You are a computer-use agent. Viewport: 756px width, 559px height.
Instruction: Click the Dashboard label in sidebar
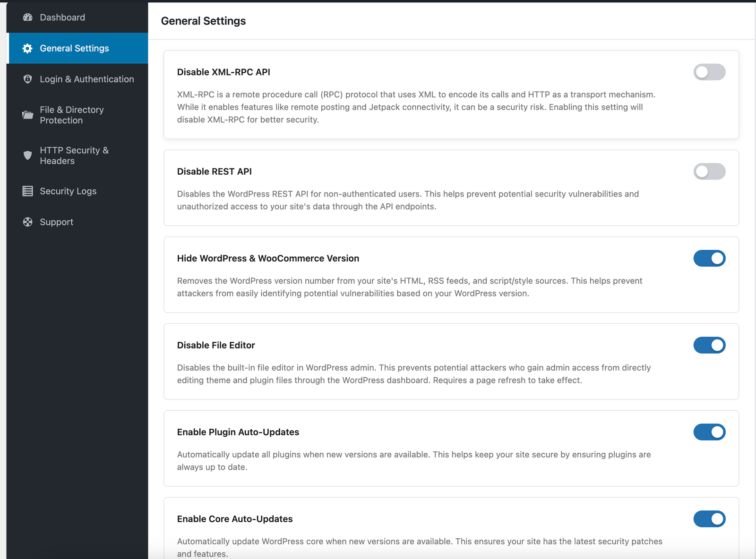(62, 17)
